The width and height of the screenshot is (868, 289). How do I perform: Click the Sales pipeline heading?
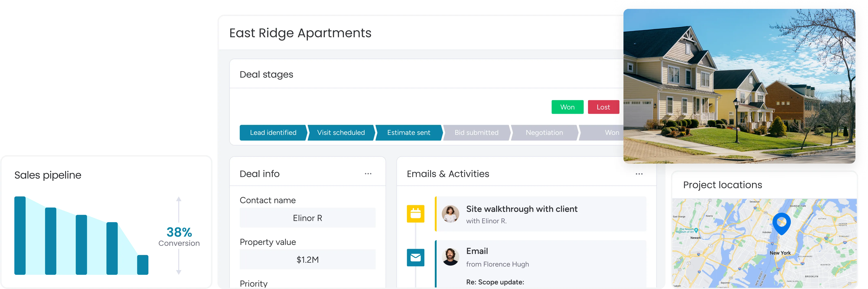coord(47,175)
